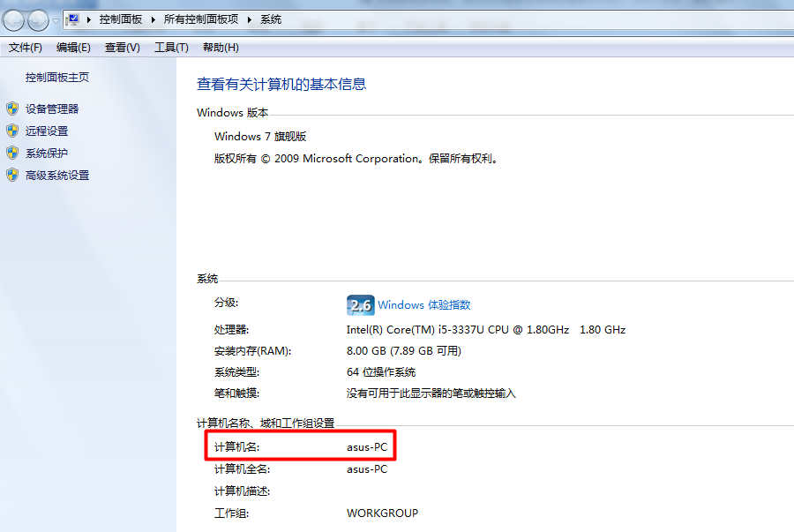
Task: Expand arrow after 所有控制面板项 in breadcrumb
Action: 249,19
